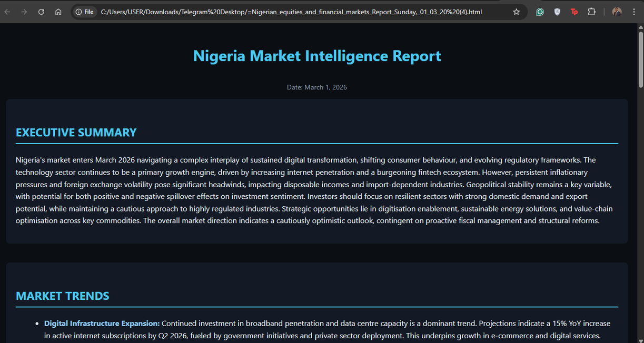This screenshot has height=343, width=644.
Task: Open the red Tp extension
Action: 574,12
